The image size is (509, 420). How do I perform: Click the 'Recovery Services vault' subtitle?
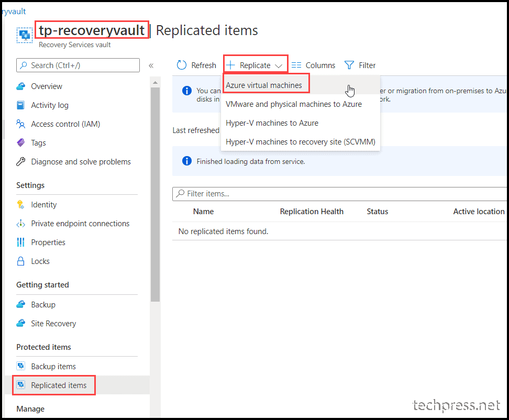[x=75, y=45]
